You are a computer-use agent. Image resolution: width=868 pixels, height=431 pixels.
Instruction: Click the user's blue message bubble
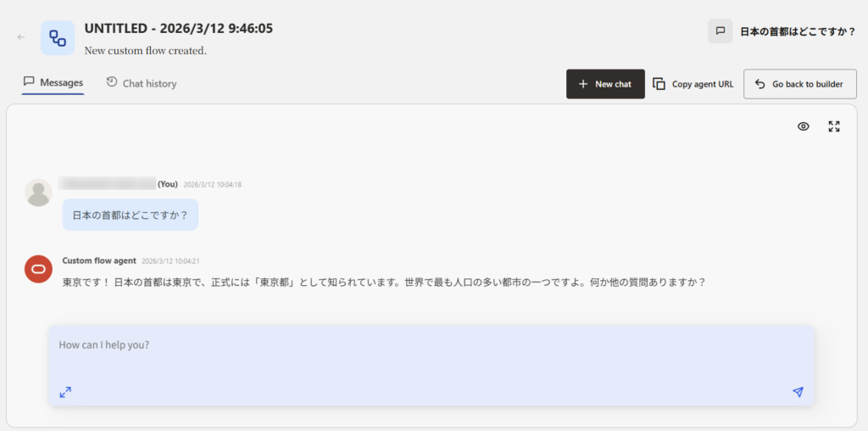coord(130,215)
